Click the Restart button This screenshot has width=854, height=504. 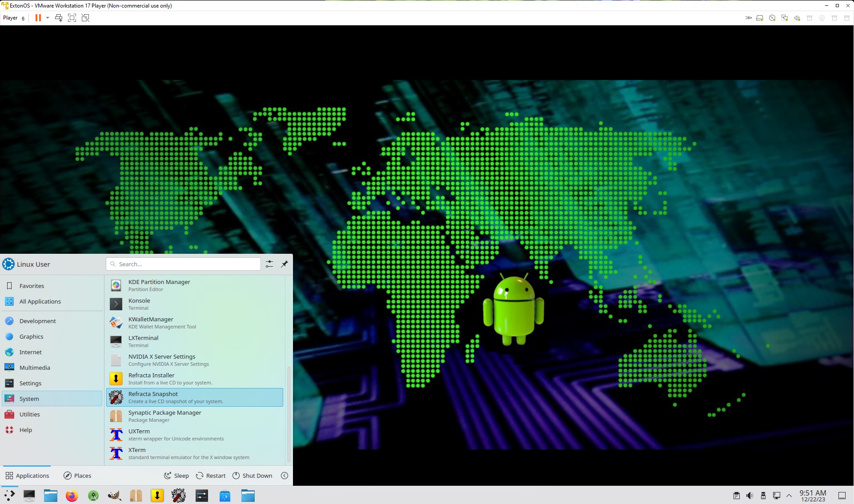click(x=211, y=476)
